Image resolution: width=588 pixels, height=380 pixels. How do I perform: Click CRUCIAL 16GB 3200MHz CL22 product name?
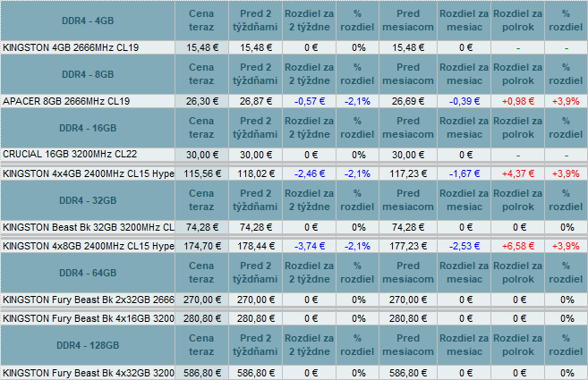click(x=70, y=155)
